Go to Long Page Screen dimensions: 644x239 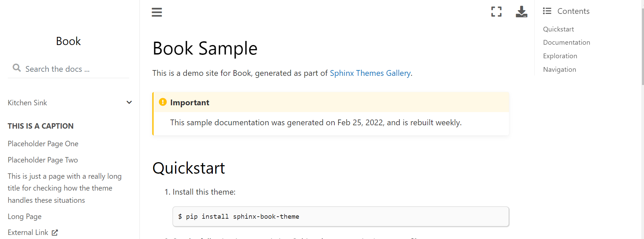click(x=25, y=217)
